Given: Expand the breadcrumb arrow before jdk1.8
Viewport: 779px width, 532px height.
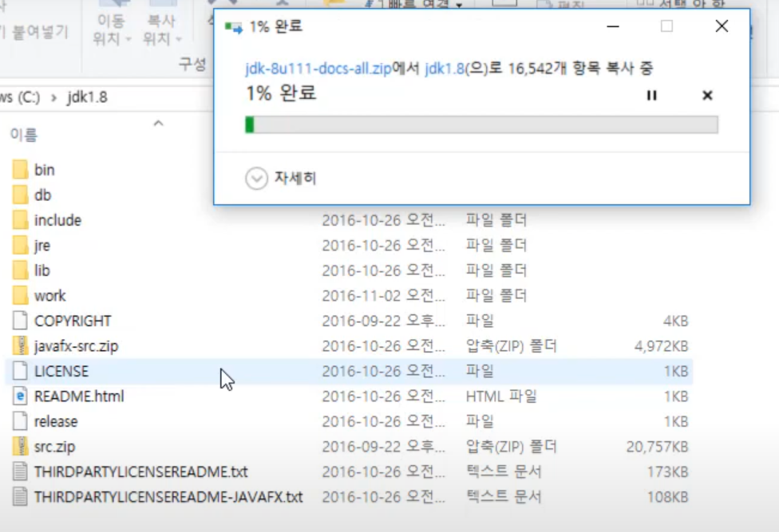Looking at the screenshot, I should pyautogui.click(x=53, y=97).
